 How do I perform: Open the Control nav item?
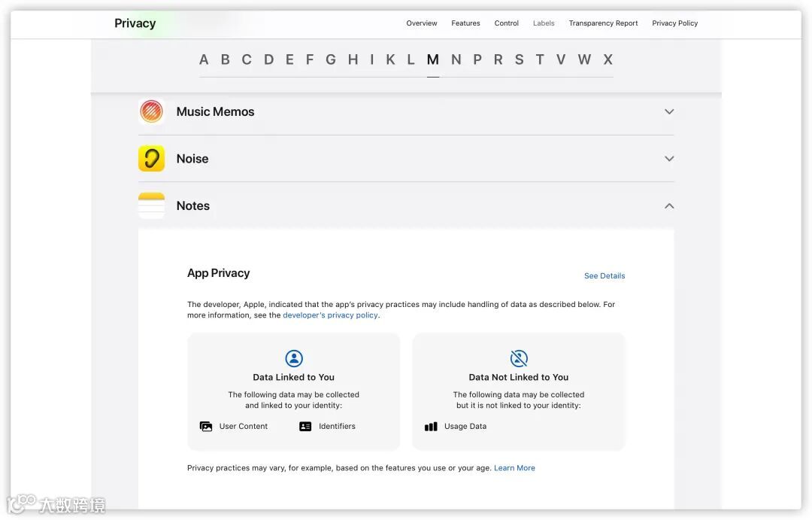[507, 23]
